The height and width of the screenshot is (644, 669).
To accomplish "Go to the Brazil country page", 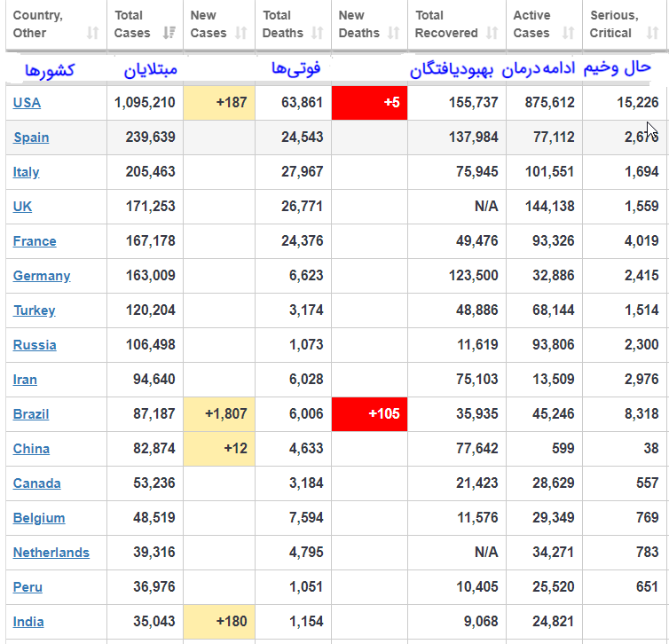I will click(x=31, y=414).
